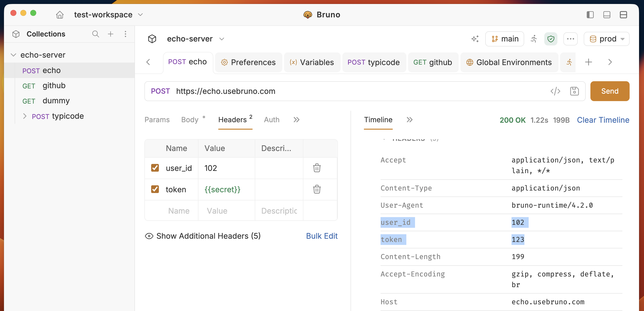Create a new tab with the plus icon
Screen dimensions: 644x311
[x=588, y=62]
